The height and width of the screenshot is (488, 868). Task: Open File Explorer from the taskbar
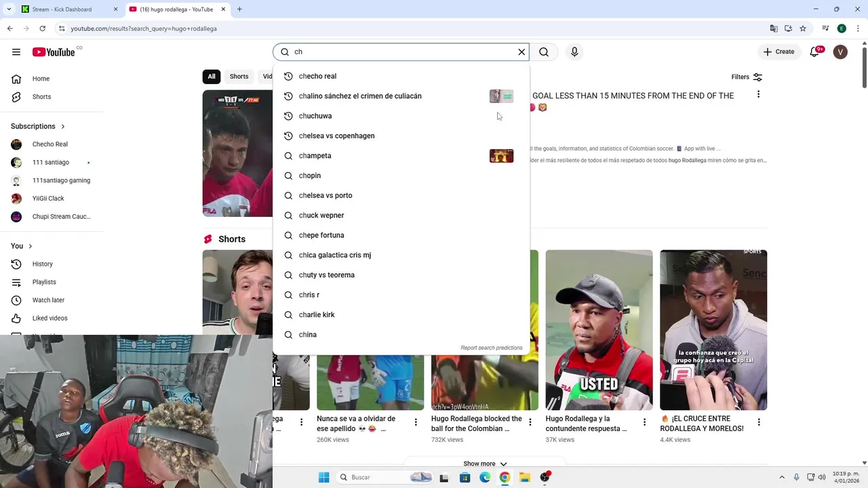point(525,477)
